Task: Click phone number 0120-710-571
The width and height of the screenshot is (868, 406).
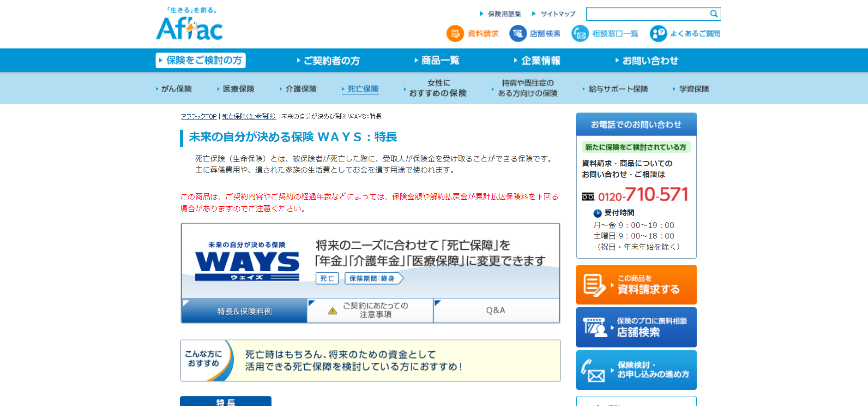Action: point(643,195)
